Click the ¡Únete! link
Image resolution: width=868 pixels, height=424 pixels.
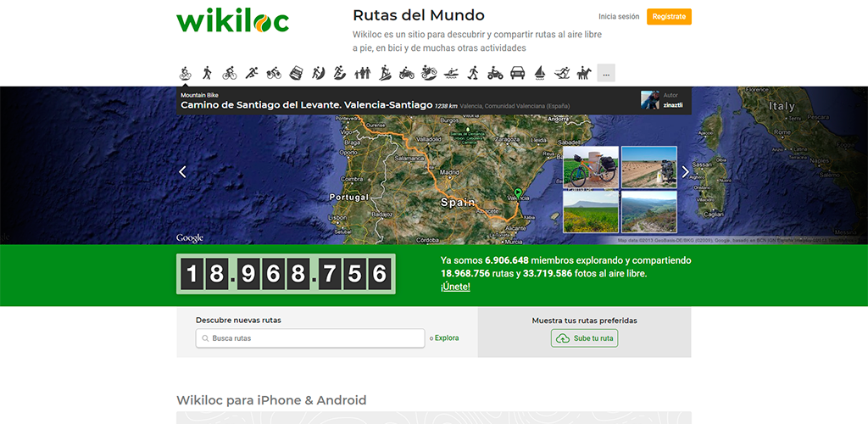455,287
